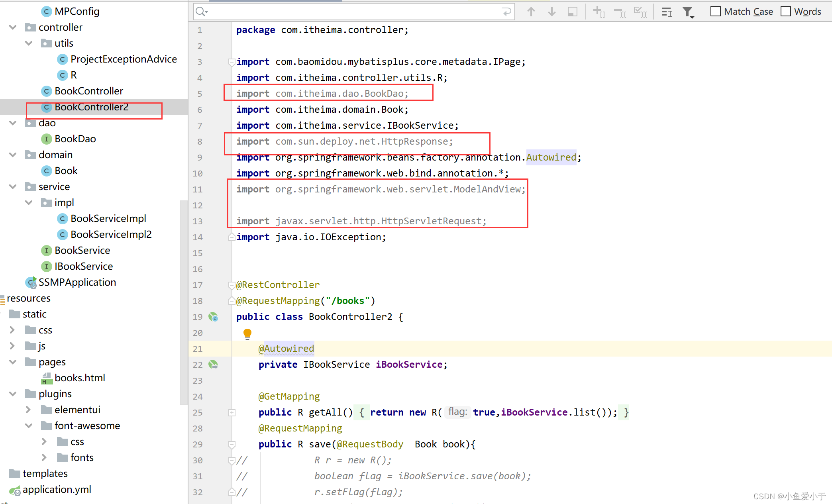Open search history via magnifier dropdown

201,12
